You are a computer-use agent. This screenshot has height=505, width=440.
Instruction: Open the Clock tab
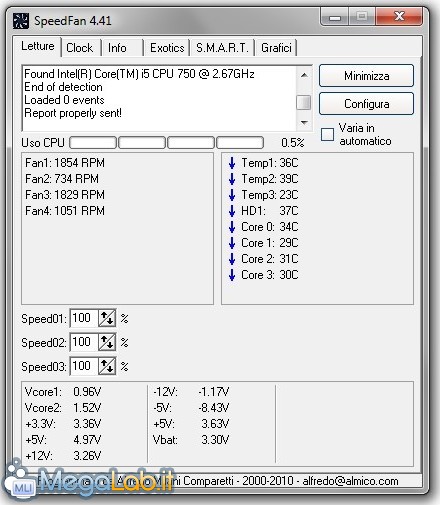pyautogui.click(x=80, y=48)
